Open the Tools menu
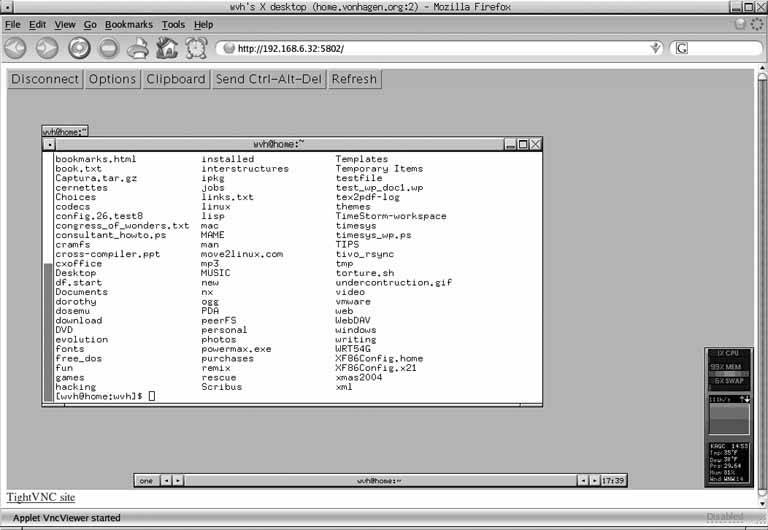Viewport: 768px width, 530px height. click(x=173, y=24)
